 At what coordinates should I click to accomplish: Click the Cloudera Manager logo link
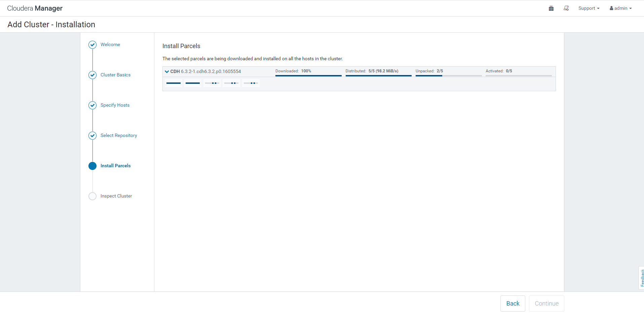point(35,8)
